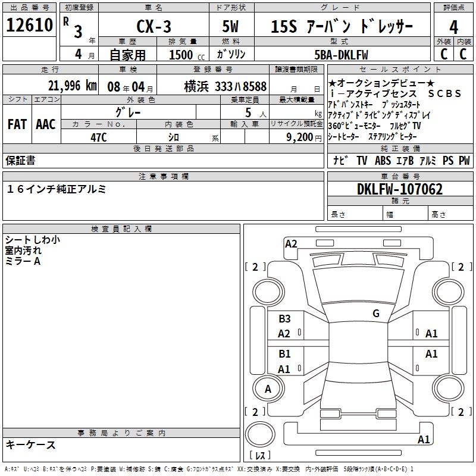Click A2 mark at front bumper
The height and width of the screenshot is (476, 476).
[291, 244]
